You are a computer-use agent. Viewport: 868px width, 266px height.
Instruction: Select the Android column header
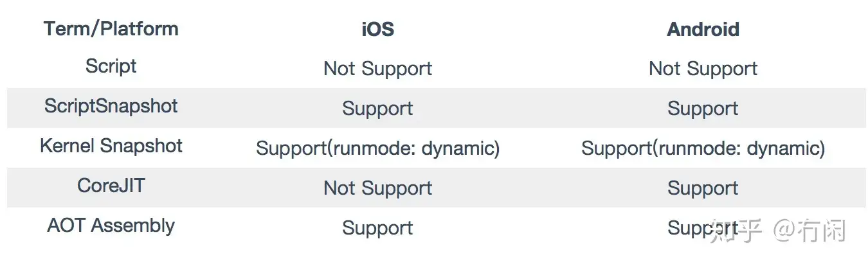point(703,29)
